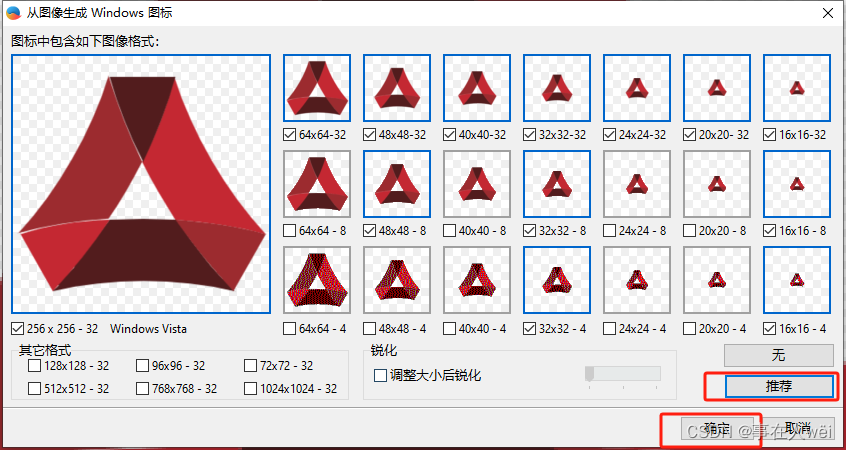This screenshot has width=846, height=450.
Task: Enable the 48x48 - 4 format checkbox
Action: 370,328
